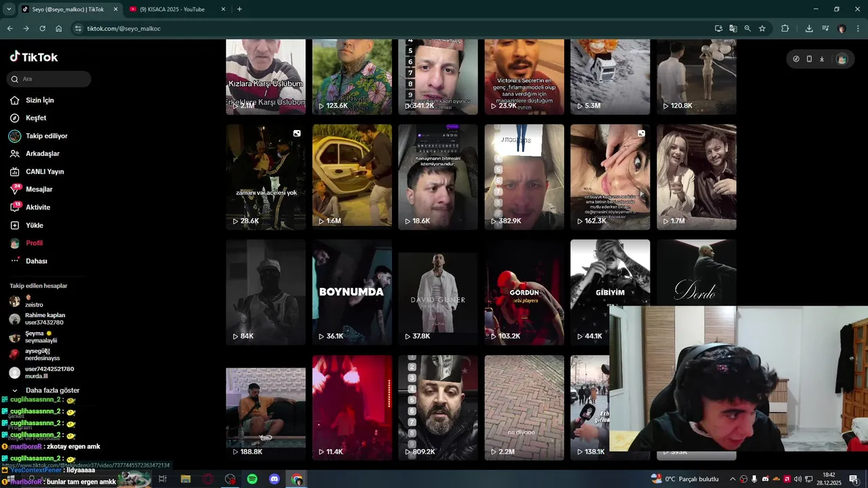
Task: Open the tab search dropdown
Action: [x=9, y=9]
